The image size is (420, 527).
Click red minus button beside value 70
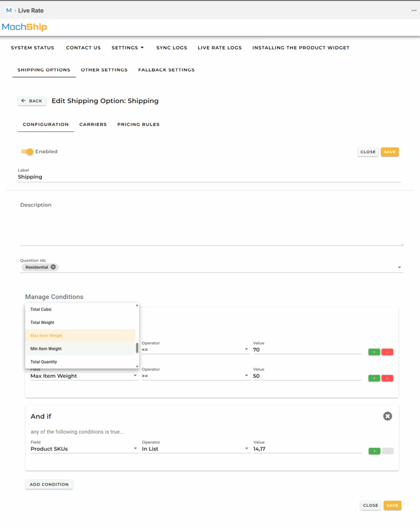[x=387, y=352]
